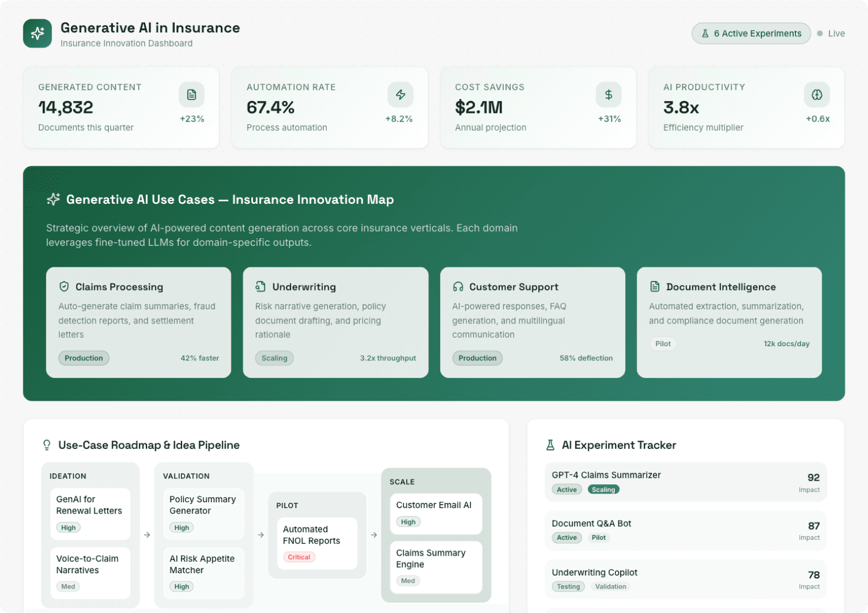Click the arrow between Validation and Pilot
868x613 pixels.
point(261,535)
